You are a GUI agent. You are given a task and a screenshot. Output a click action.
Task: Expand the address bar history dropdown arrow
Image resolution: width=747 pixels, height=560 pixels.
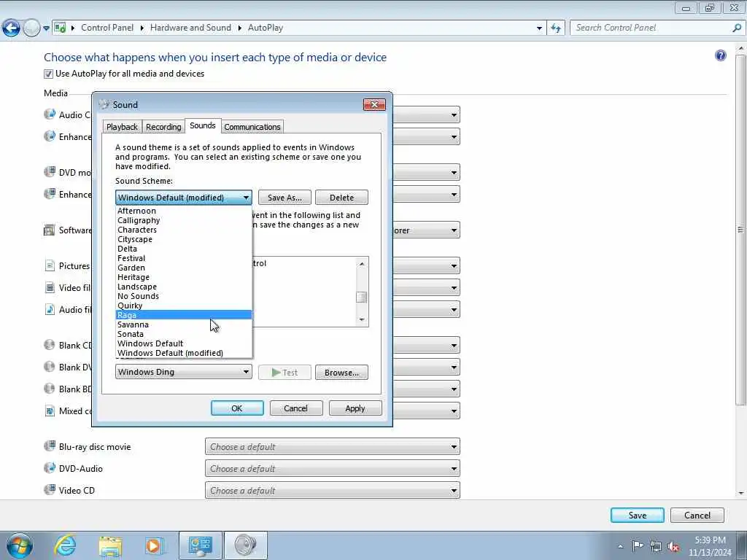[x=539, y=28]
